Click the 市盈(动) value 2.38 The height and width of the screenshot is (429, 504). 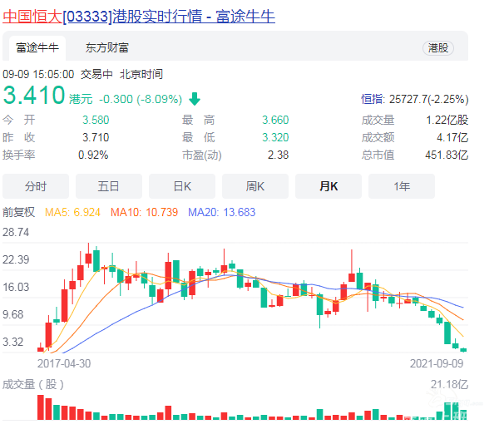coord(279,155)
